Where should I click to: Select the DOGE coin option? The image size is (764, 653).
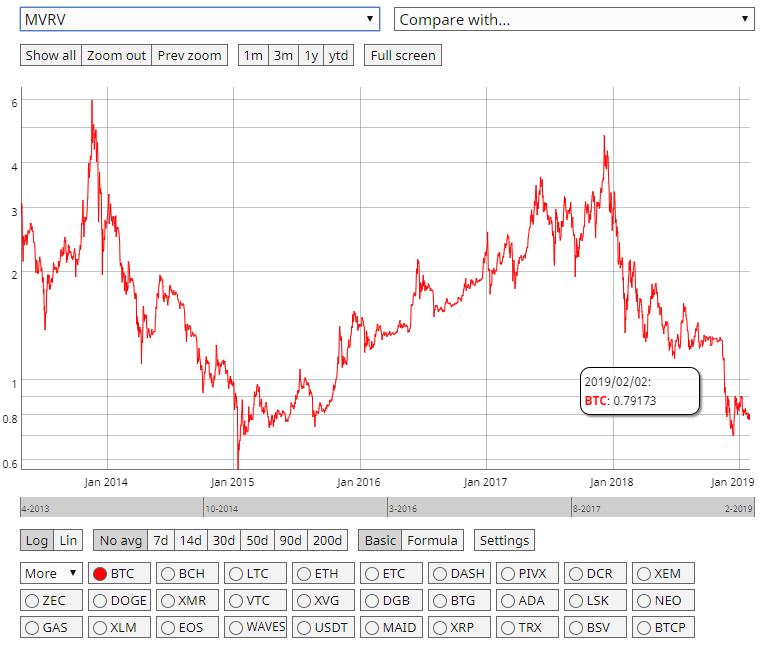(121, 601)
